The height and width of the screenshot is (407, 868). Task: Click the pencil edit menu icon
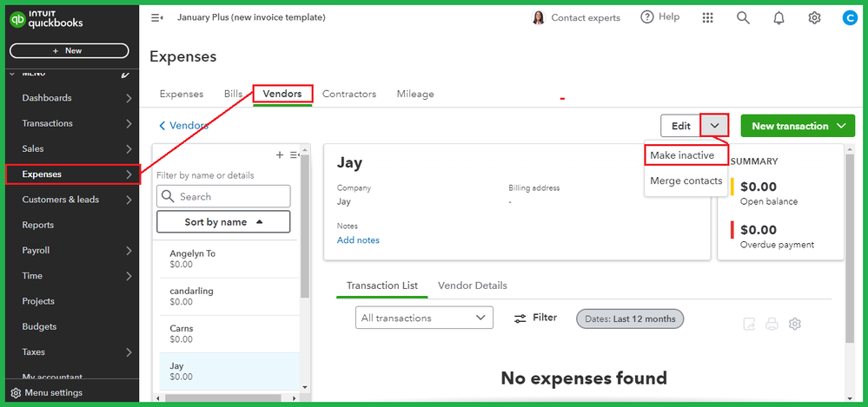pos(125,75)
